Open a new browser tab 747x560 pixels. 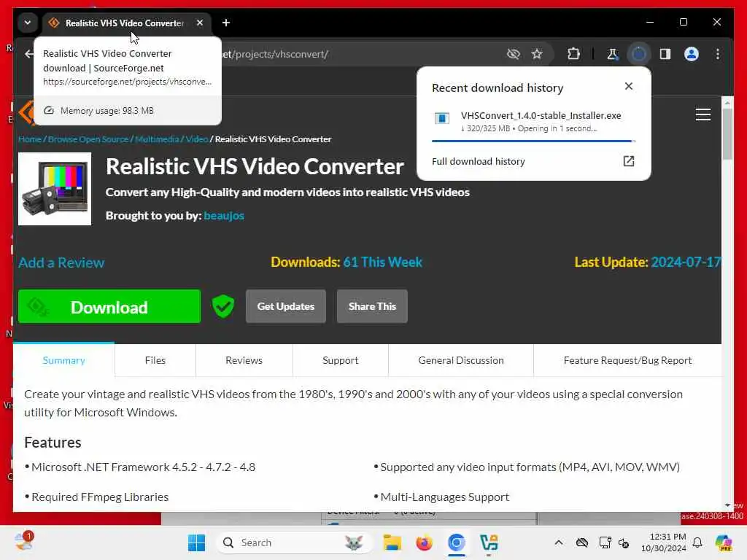(226, 23)
